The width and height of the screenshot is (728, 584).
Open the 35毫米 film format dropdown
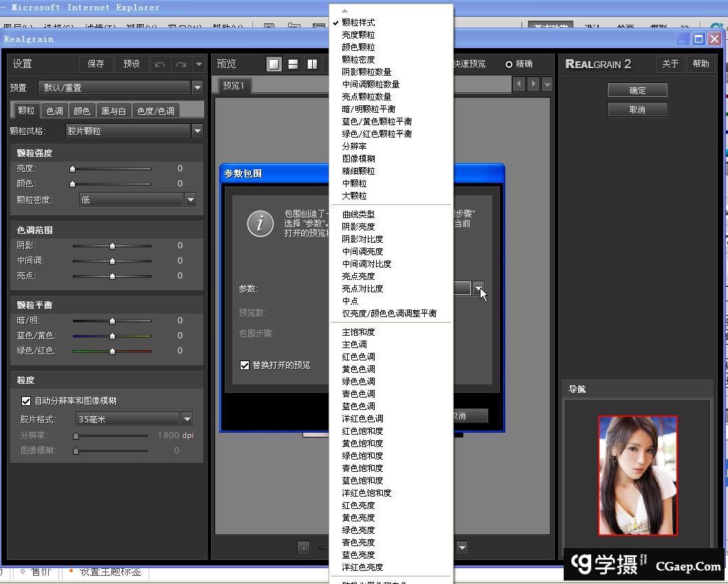(x=186, y=418)
